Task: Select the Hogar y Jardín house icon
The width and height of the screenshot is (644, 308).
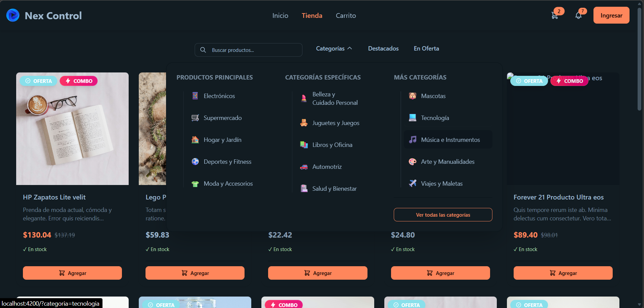Action: click(195, 140)
